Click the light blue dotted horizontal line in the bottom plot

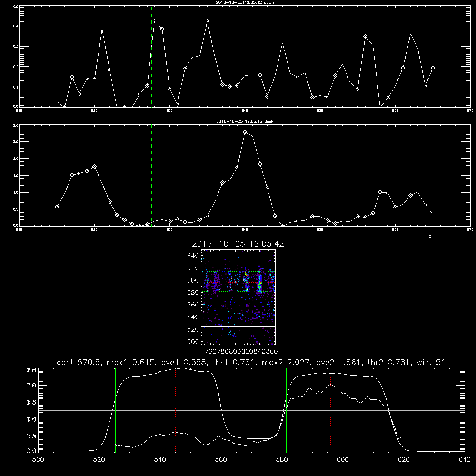[x=251, y=426]
